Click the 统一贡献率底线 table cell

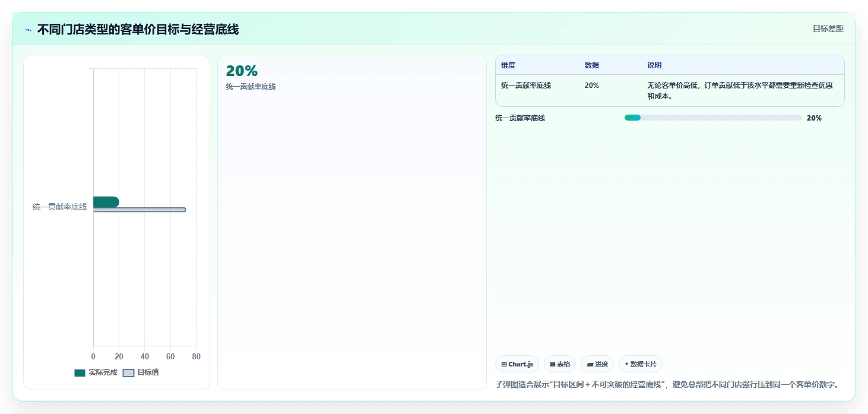(x=526, y=86)
